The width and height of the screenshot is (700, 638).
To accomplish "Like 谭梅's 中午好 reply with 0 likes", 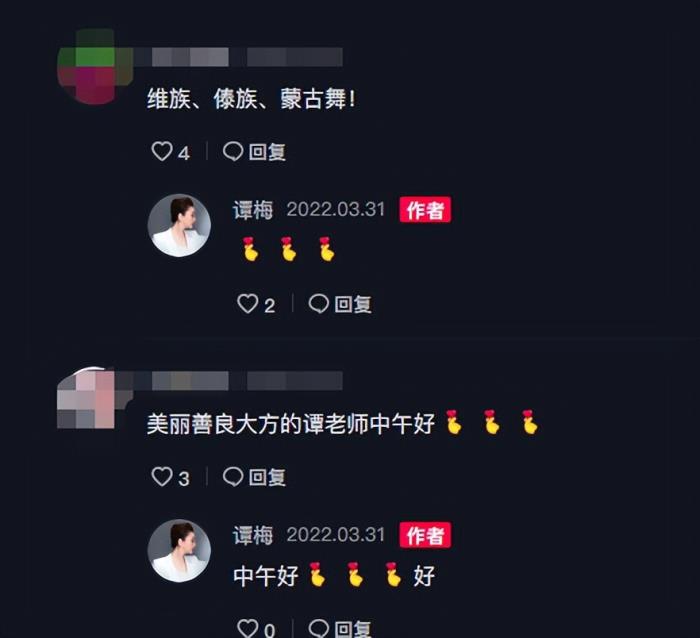I will pyautogui.click(x=247, y=628).
